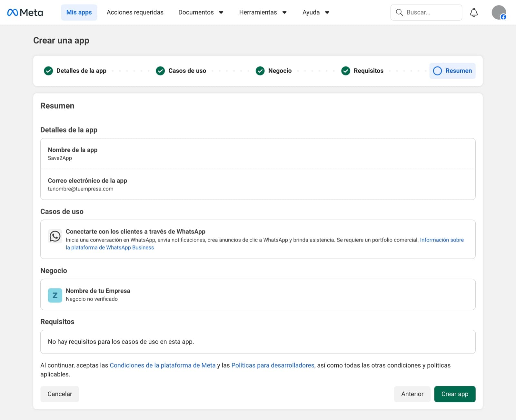Click the Z business avatar

pos(55,295)
